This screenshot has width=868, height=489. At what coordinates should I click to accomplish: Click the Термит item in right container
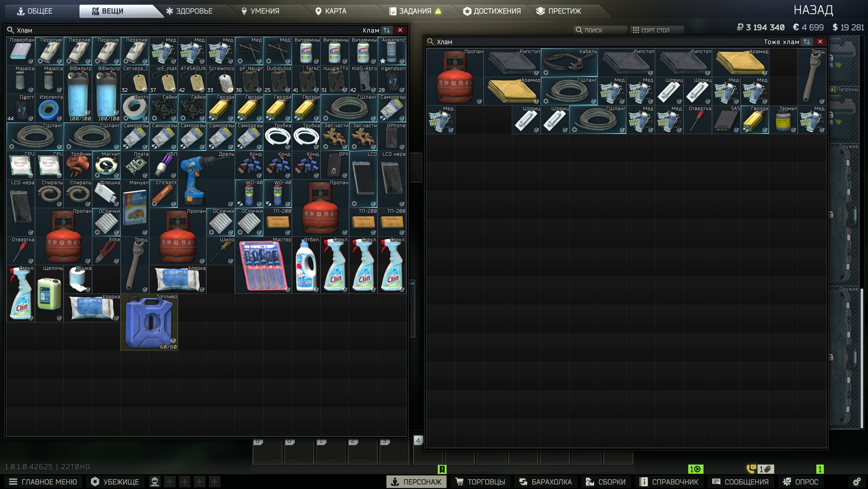(783, 120)
